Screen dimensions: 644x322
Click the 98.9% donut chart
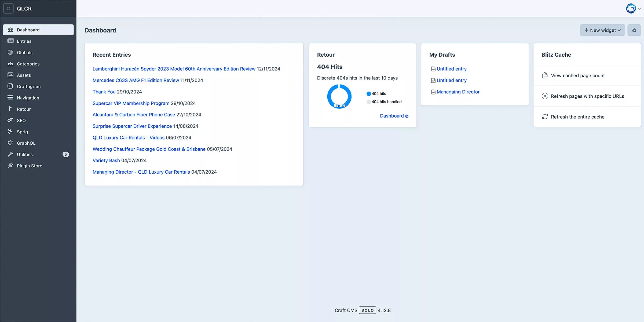pyautogui.click(x=339, y=97)
